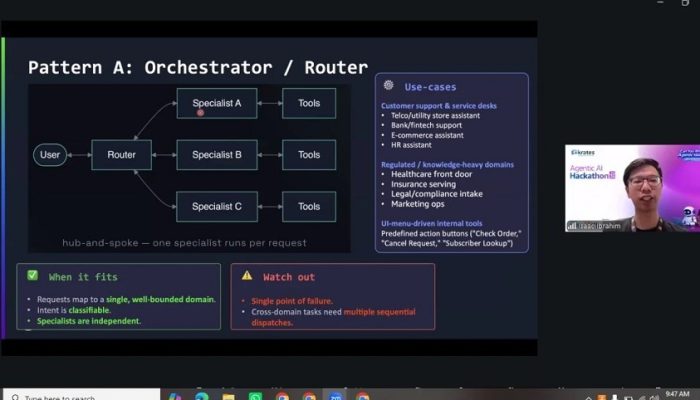Viewport: 700px width, 400px height.
Task: Click the hub-and-spoke caption text
Action: click(x=184, y=243)
